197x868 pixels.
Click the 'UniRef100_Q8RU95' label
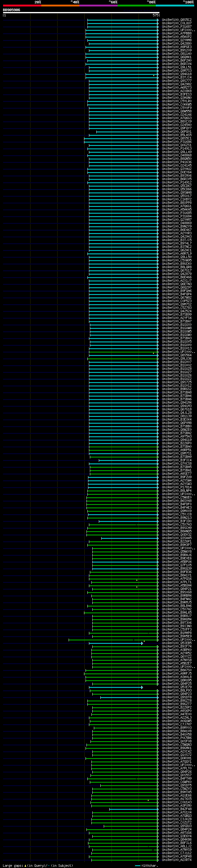[177, 680]
